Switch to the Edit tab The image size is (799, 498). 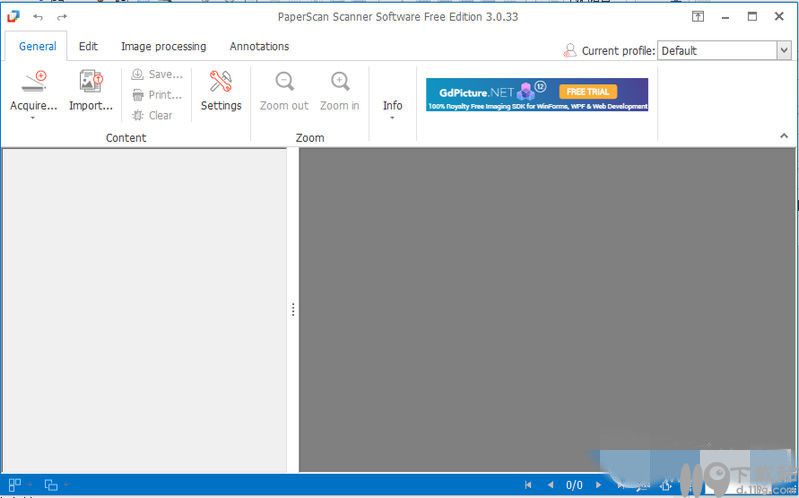[x=88, y=46]
